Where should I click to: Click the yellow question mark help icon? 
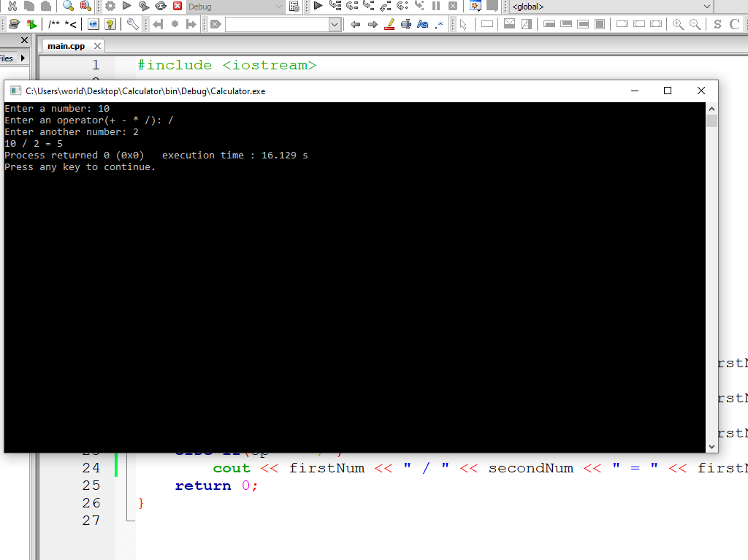(110, 24)
